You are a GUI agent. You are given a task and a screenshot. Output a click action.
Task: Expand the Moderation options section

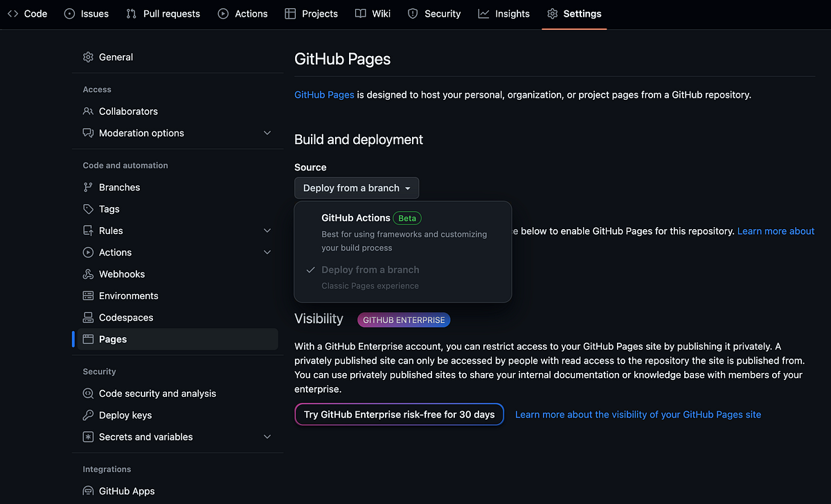tap(267, 133)
